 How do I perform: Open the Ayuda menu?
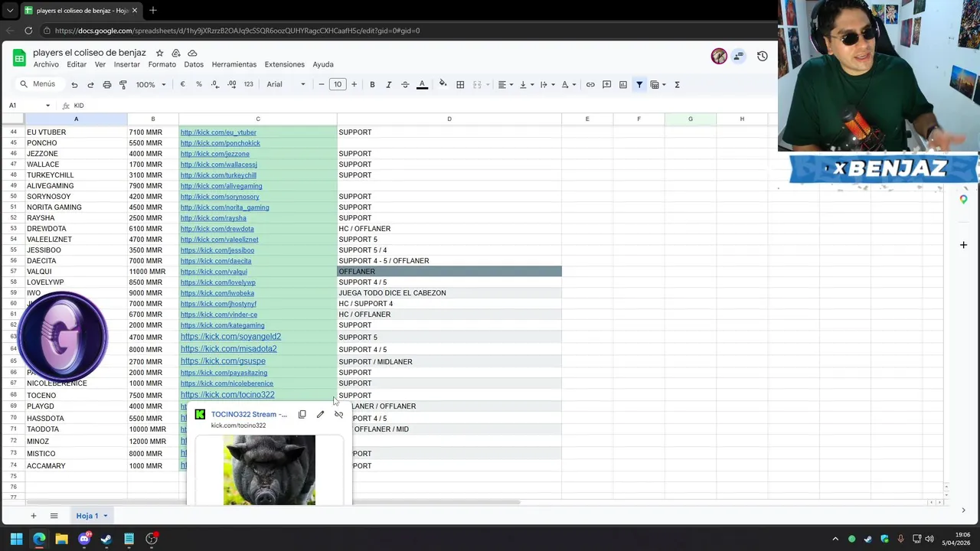323,64
